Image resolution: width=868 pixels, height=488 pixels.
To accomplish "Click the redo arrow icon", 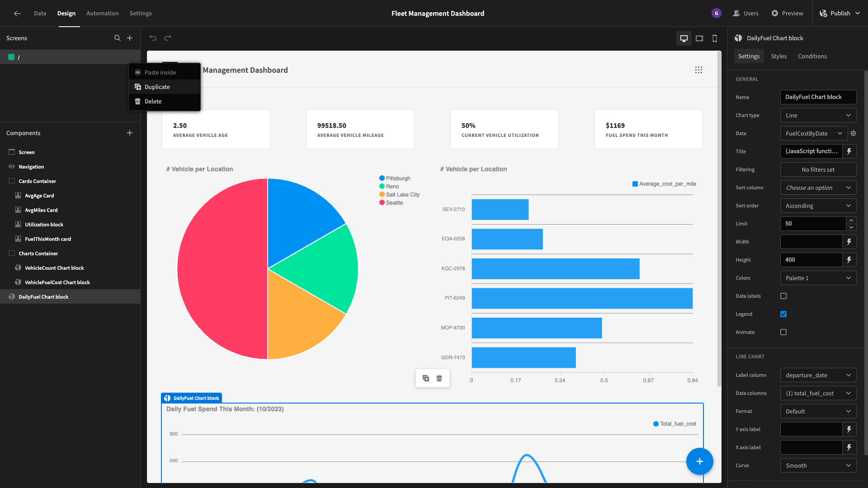I will [x=168, y=38].
